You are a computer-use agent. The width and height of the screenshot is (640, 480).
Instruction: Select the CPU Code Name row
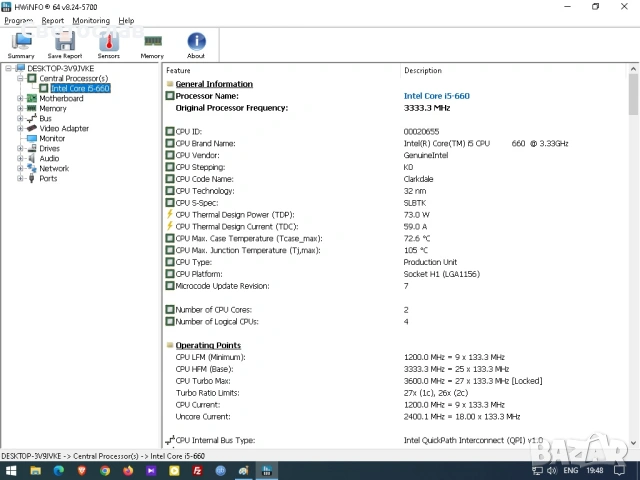(x=394, y=179)
